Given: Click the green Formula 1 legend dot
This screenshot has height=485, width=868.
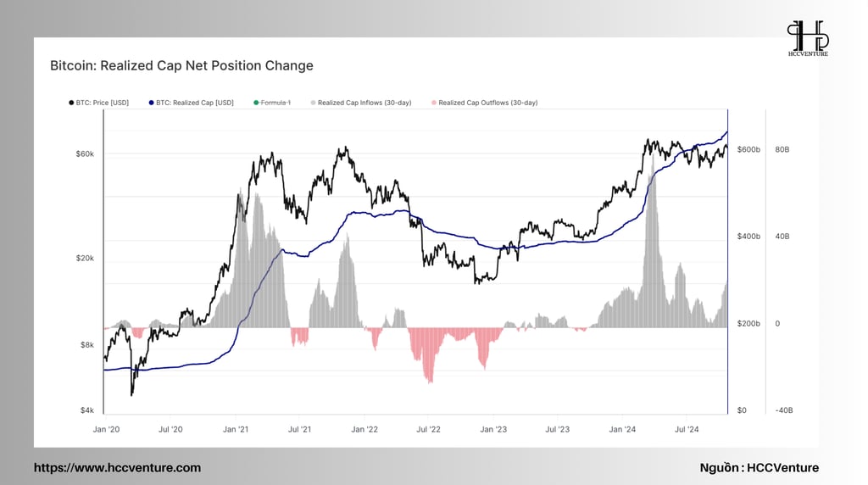Looking at the screenshot, I should tap(256, 103).
